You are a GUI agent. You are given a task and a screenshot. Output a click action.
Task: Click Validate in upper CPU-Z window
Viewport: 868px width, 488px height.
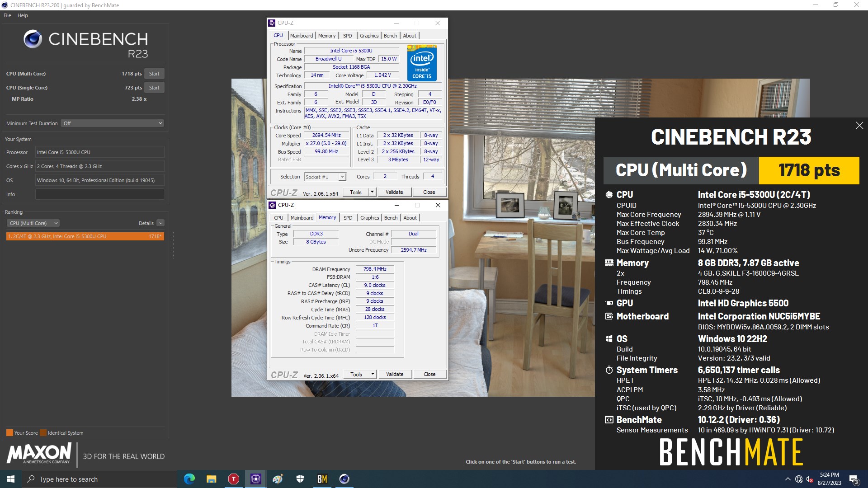[x=394, y=192]
